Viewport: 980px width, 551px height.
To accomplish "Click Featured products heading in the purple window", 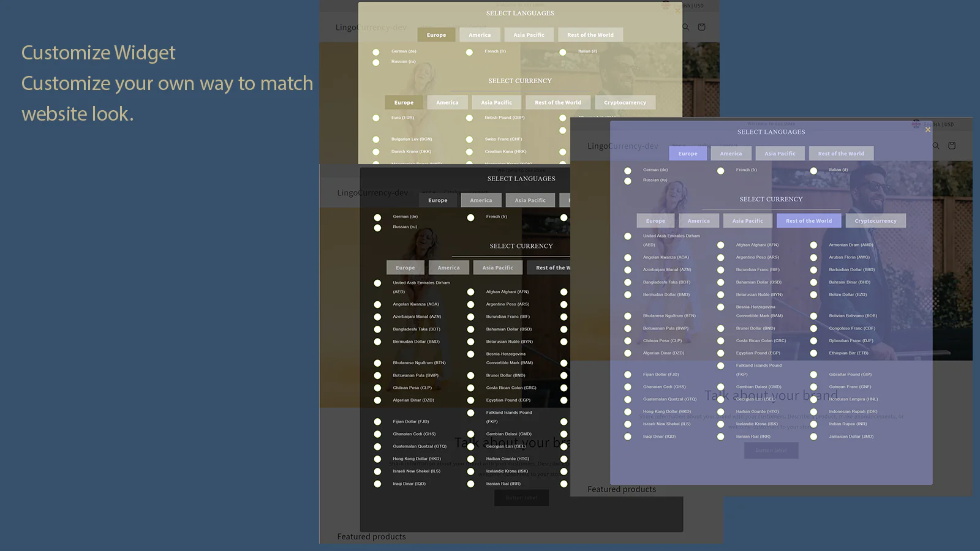I will [x=622, y=489].
